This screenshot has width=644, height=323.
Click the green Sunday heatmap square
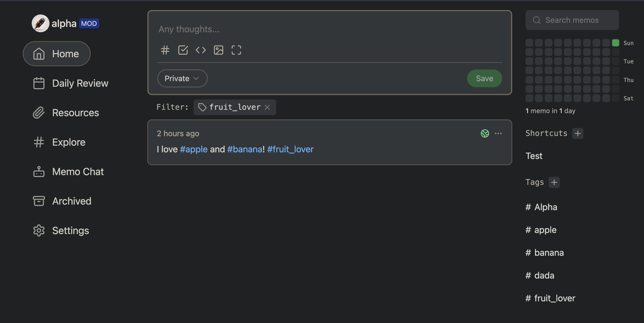[x=616, y=43]
